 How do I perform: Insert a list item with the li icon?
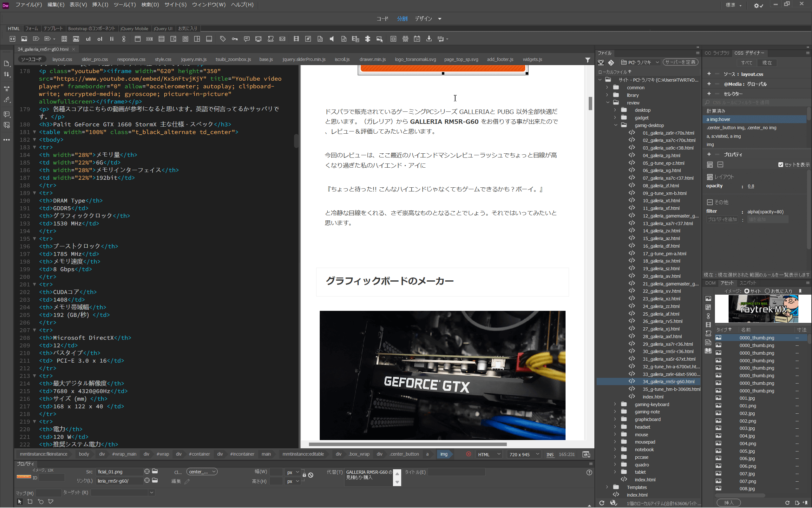coord(112,39)
